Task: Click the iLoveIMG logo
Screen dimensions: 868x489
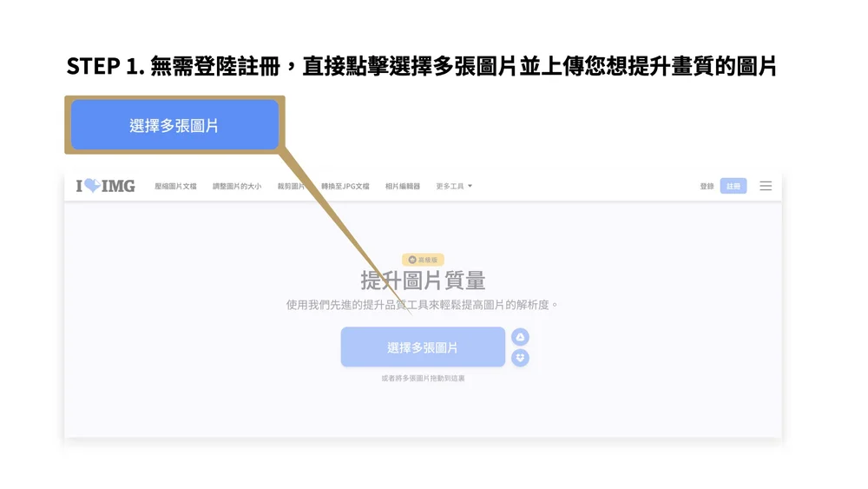Action: (106, 186)
